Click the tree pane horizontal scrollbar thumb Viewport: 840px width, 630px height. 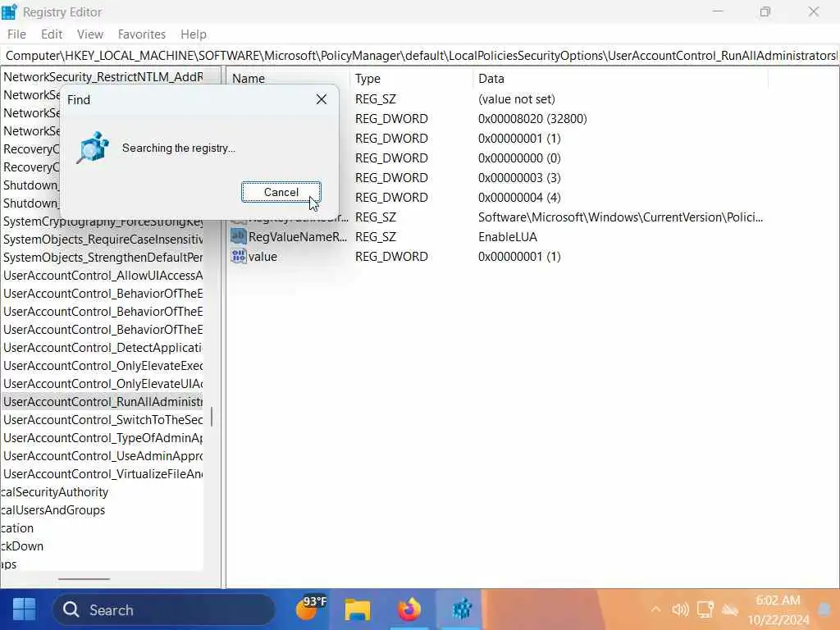[84, 579]
